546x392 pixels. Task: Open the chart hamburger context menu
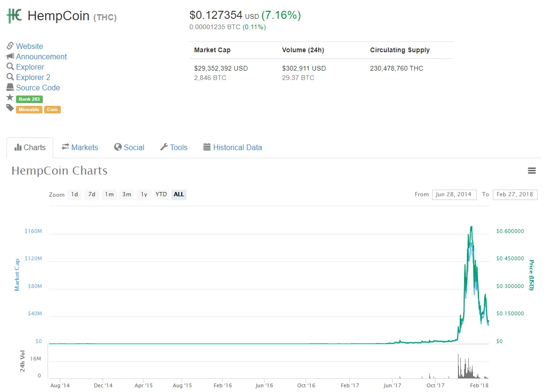532,170
